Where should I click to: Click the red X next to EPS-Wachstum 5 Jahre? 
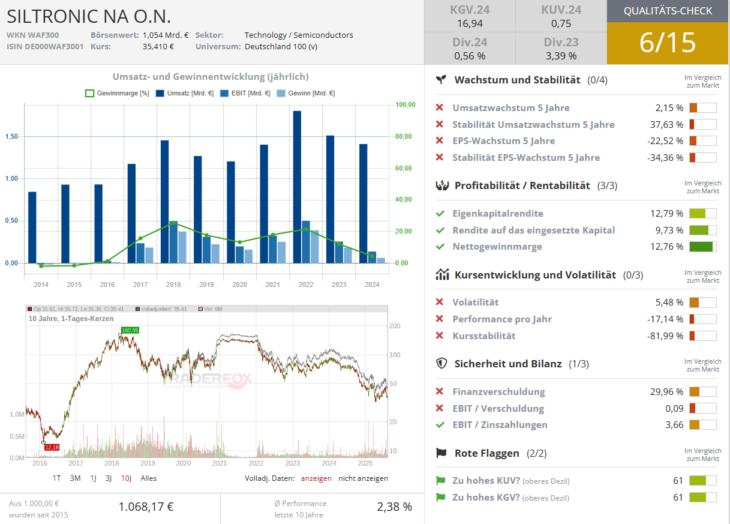439,141
